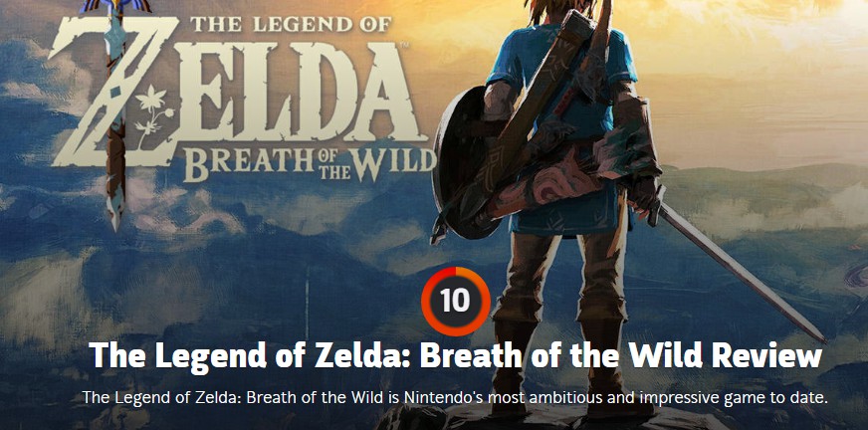Screen dimensions: 868x430
Task: Open the Breath of the Wild Review headline
Action: [x=455, y=355]
